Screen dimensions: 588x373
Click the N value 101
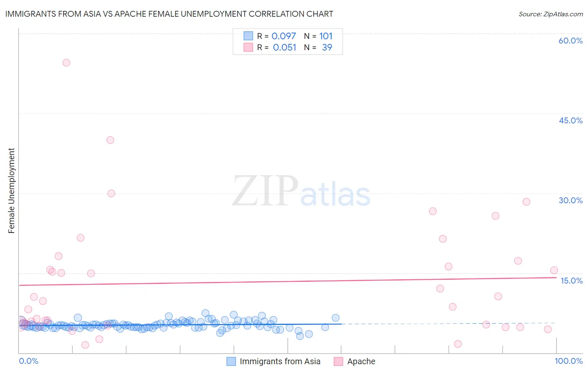coord(326,36)
